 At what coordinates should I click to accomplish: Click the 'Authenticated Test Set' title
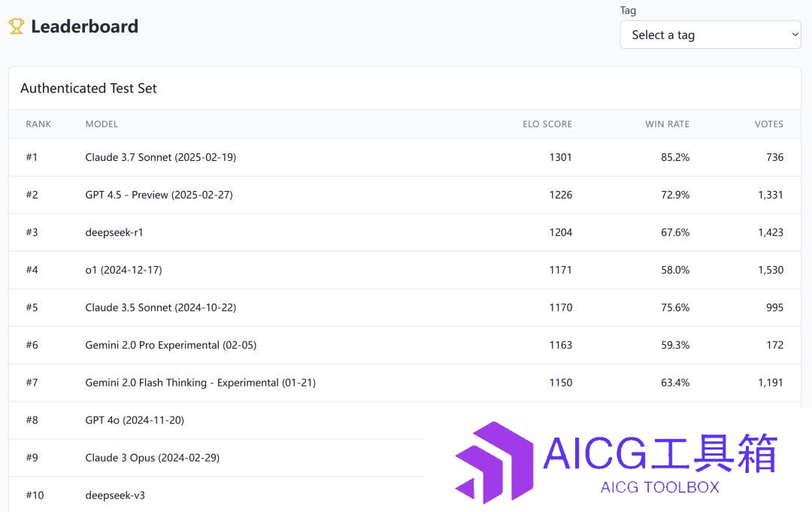[x=89, y=88]
